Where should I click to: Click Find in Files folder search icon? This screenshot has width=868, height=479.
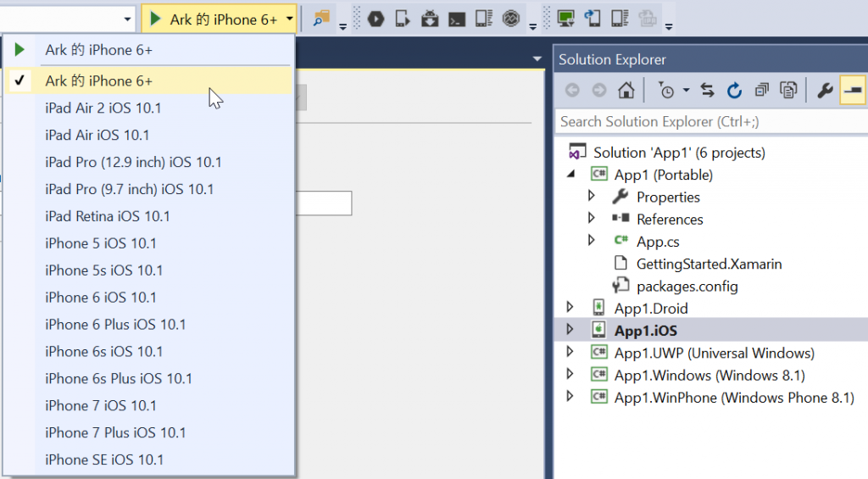pyautogui.click(x=321, y=19)
